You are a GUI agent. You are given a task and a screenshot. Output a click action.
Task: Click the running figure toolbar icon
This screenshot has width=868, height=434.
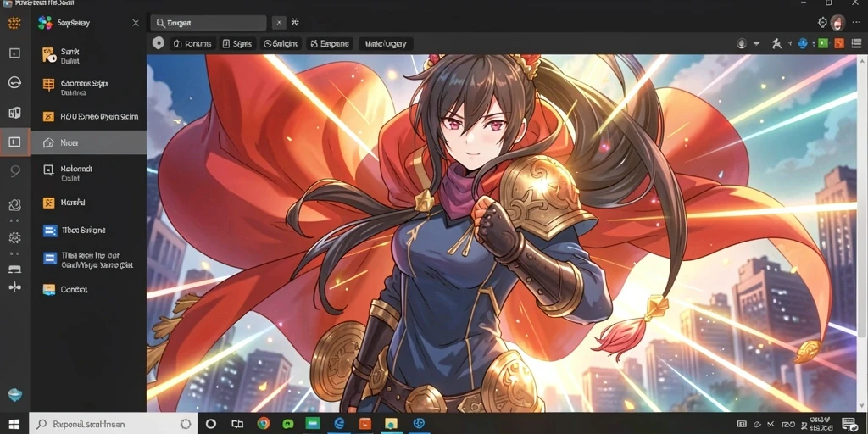778,44
